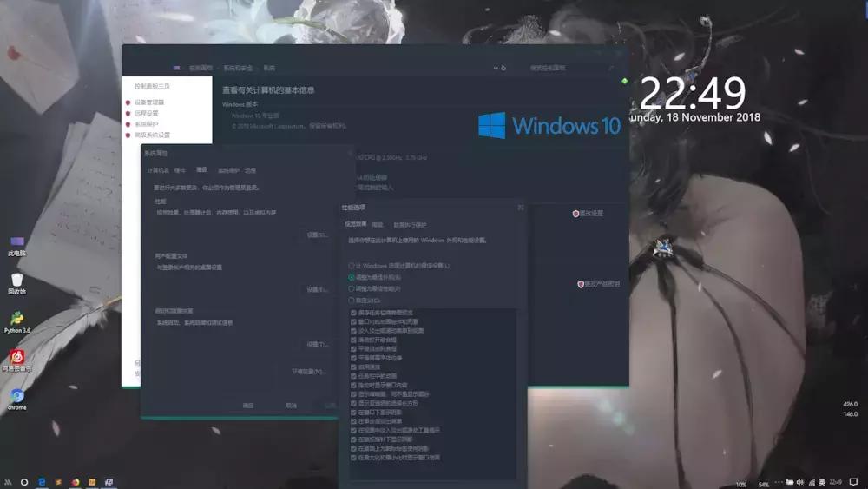Viewport: 868px width, 489px height.
Task: Refresh the Control Panel address bar
Action: tap(503, 68)
